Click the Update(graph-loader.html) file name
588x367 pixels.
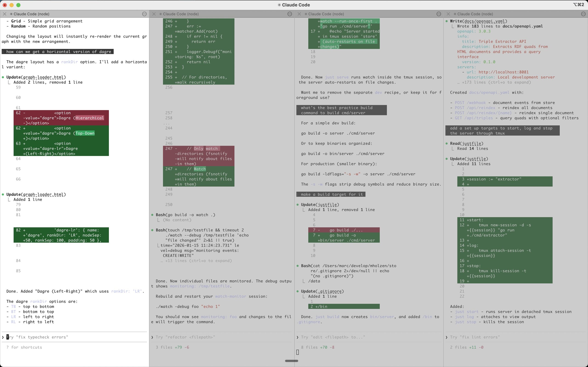[43, 77]
